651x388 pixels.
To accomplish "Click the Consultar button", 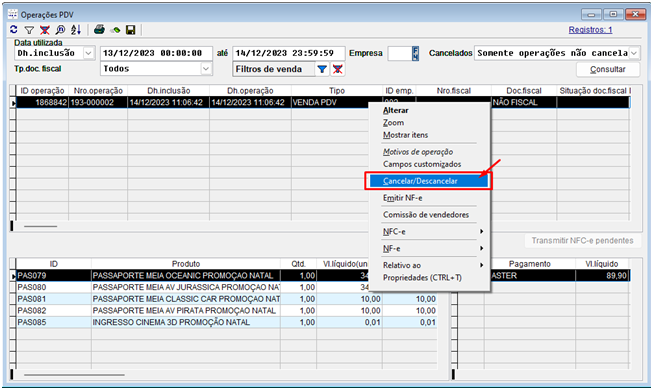I will (608, 69).
